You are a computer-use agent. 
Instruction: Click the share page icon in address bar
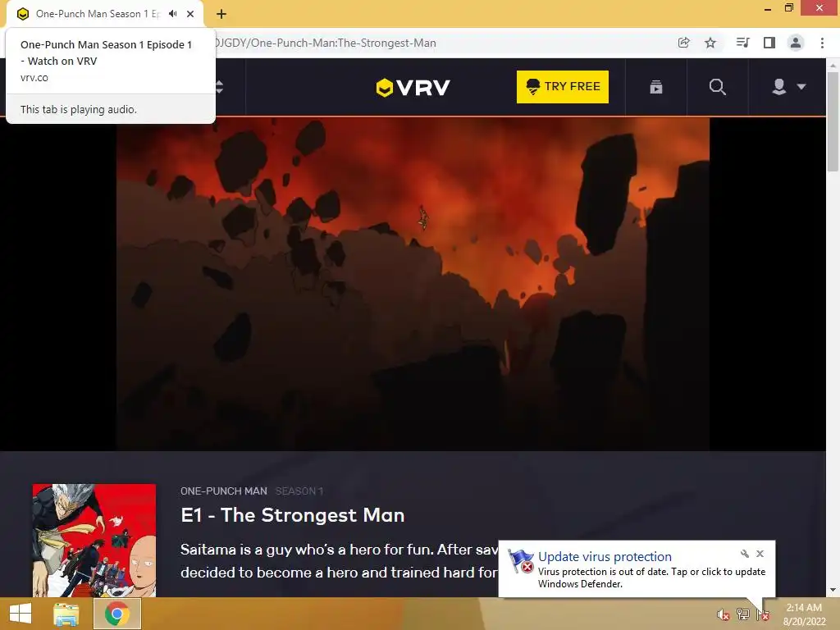point(683,43)
